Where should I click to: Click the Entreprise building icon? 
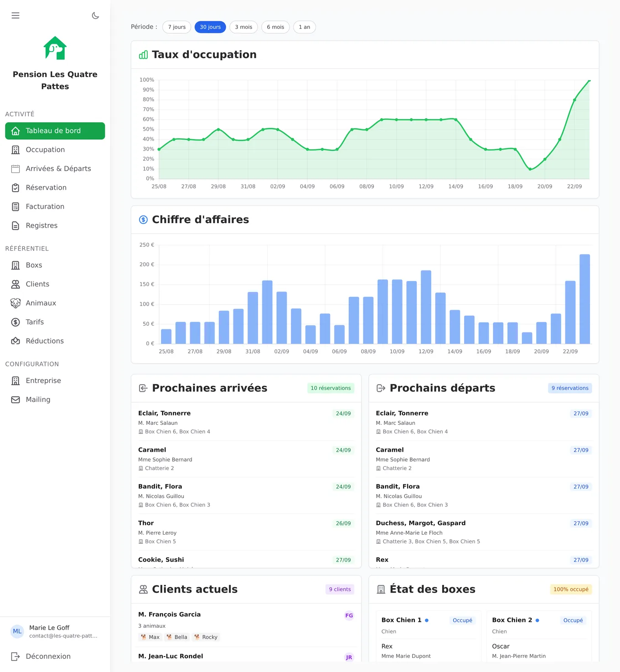15,380
